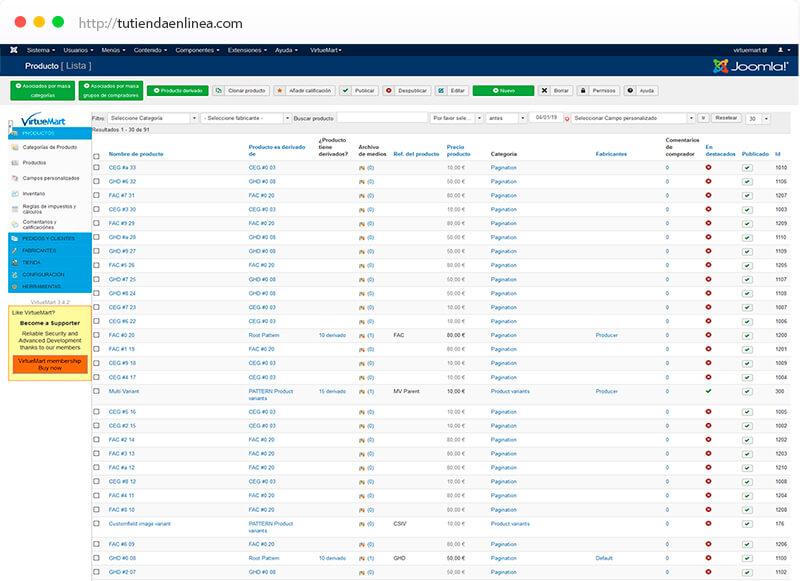Click the Inventario icon in the sidebar
This screenshot has height=581, width=800.
[x=14, y=193]
